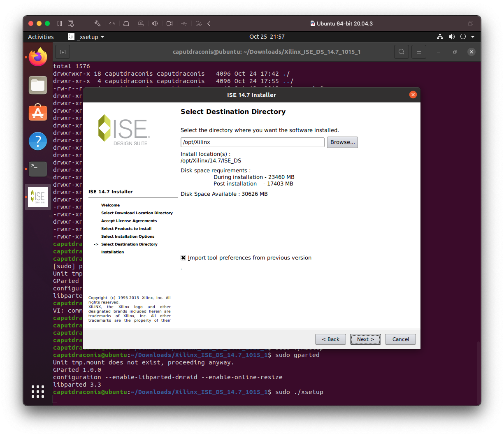This screenshot has width=504, height=436.
Task: Click the Post installation 17403 MB text
Action: (x=253, y=184)
